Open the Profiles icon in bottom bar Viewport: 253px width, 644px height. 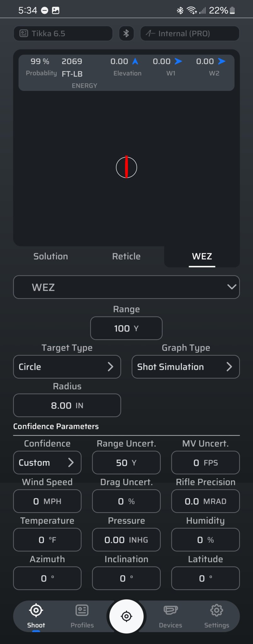point(82,610)
